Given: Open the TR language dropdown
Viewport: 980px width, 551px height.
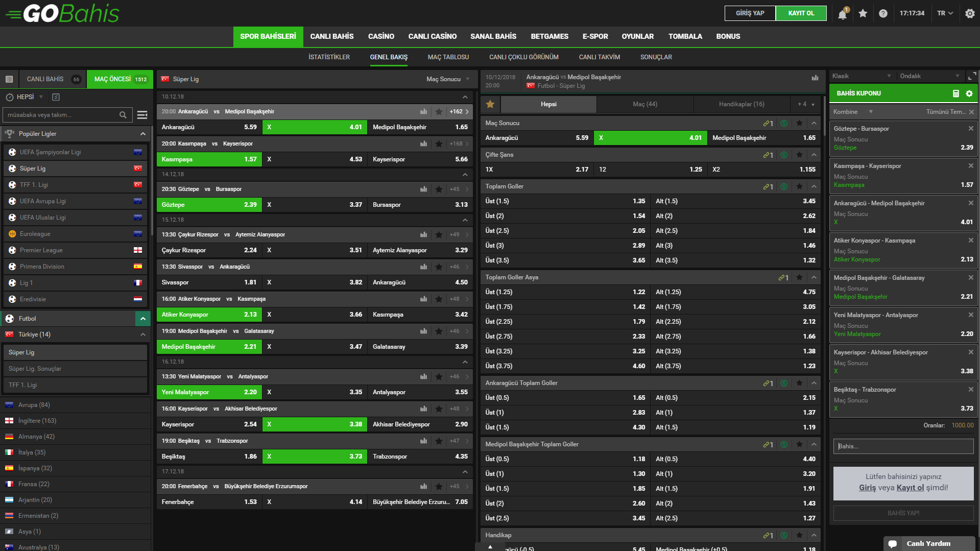Looking at the screenshot, I should 945,13.
